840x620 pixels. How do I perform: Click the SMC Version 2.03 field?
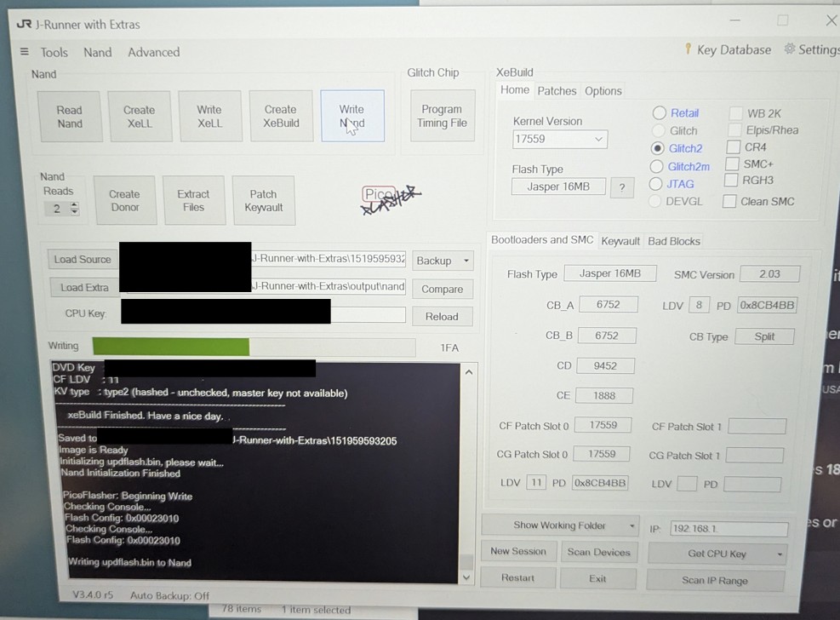click(x=769, y=274)
